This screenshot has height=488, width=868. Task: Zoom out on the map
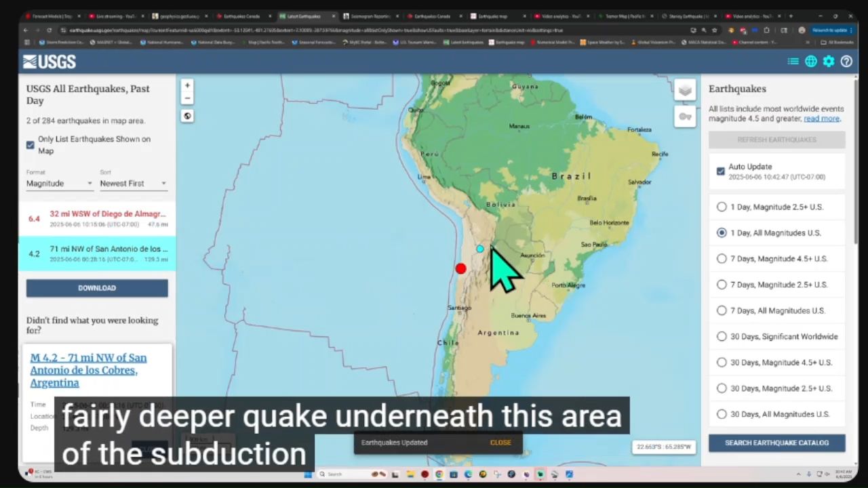tap(187, 99)
